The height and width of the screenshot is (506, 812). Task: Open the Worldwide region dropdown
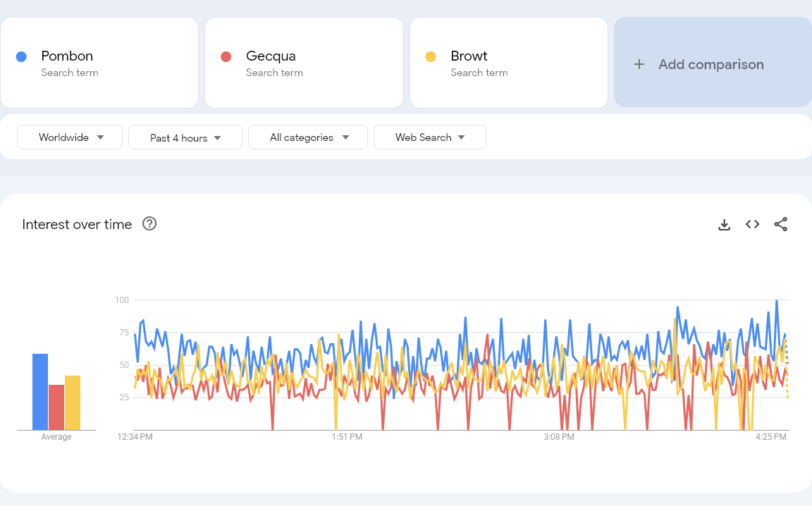pyautogui.click(x=70, y=137)
